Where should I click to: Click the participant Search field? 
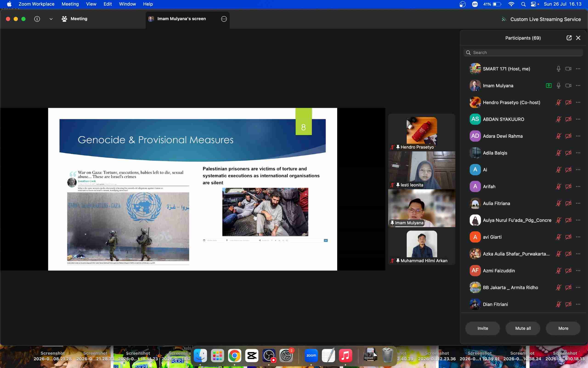coord(523,52)
